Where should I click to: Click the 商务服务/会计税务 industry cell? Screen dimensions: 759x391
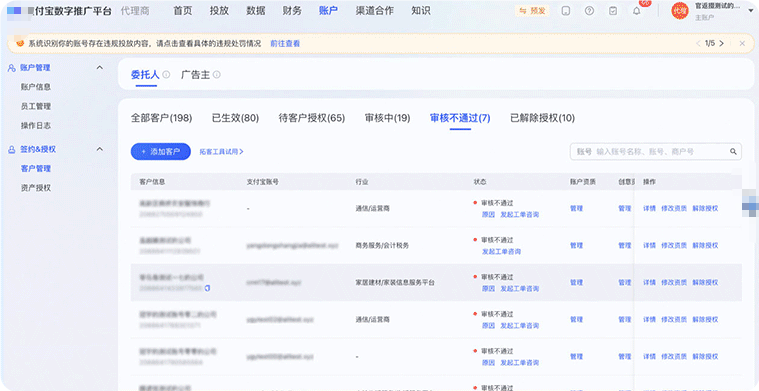pyautogui.click(x=382, y=245)
